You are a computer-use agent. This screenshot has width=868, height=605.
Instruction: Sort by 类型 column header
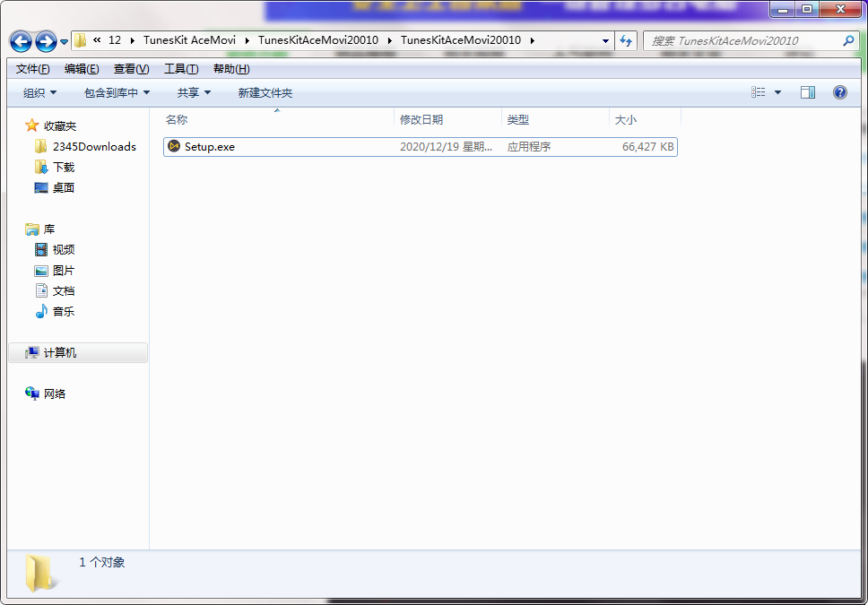(555, 119)
